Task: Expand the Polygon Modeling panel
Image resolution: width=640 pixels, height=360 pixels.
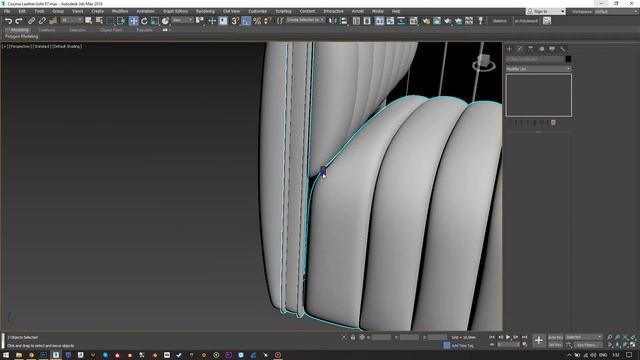Action: click(22, 36)
